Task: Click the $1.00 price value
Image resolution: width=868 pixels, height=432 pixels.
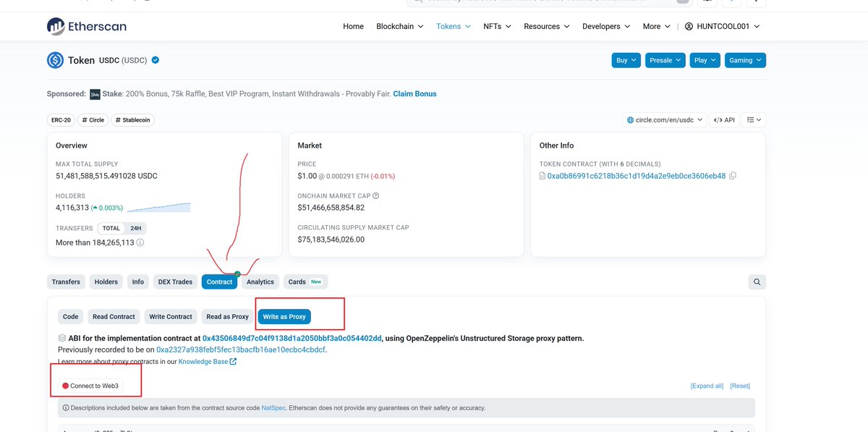Action: click(x=307, y=176)
